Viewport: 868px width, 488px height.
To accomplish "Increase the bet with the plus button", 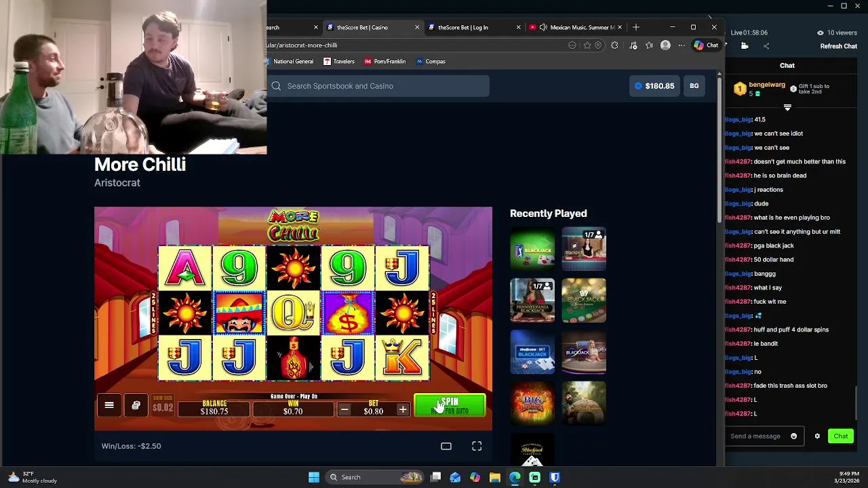I will (x=403, y=409).
